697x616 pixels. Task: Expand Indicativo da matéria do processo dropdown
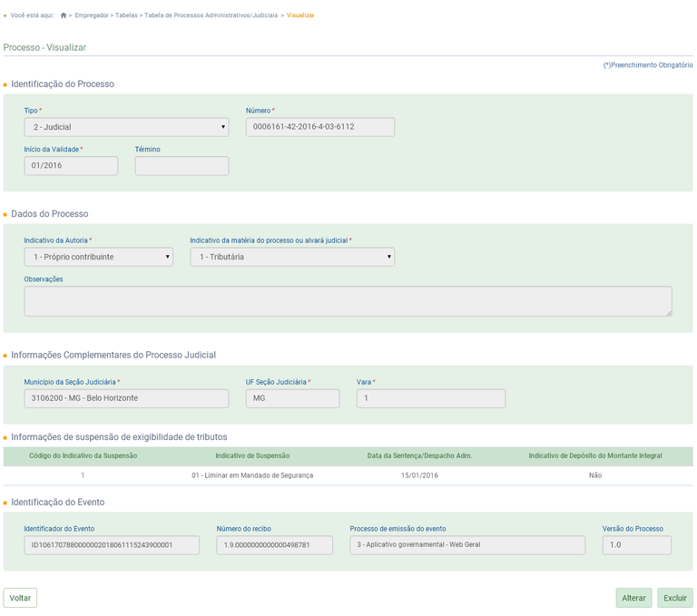coord(291,257)
